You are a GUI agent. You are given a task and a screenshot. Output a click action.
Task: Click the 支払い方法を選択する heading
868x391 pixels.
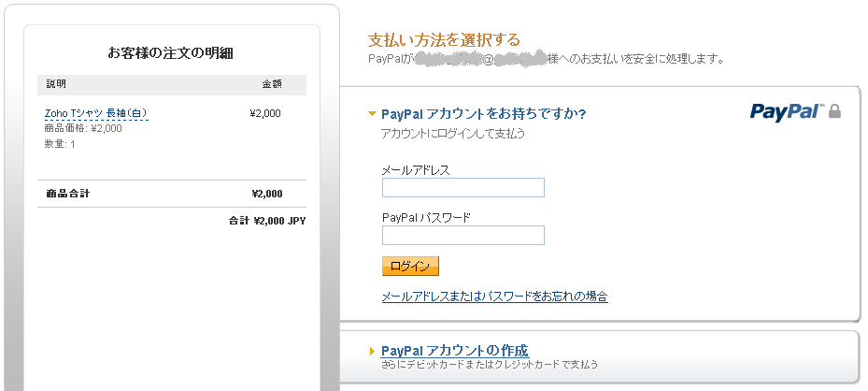click(x=444, y=40)
